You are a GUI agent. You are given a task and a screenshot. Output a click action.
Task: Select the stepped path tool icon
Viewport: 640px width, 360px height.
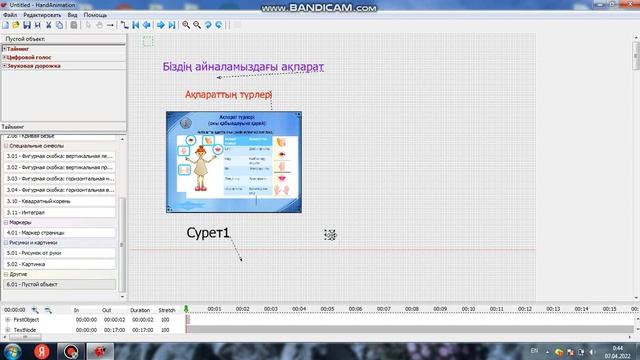124,25
